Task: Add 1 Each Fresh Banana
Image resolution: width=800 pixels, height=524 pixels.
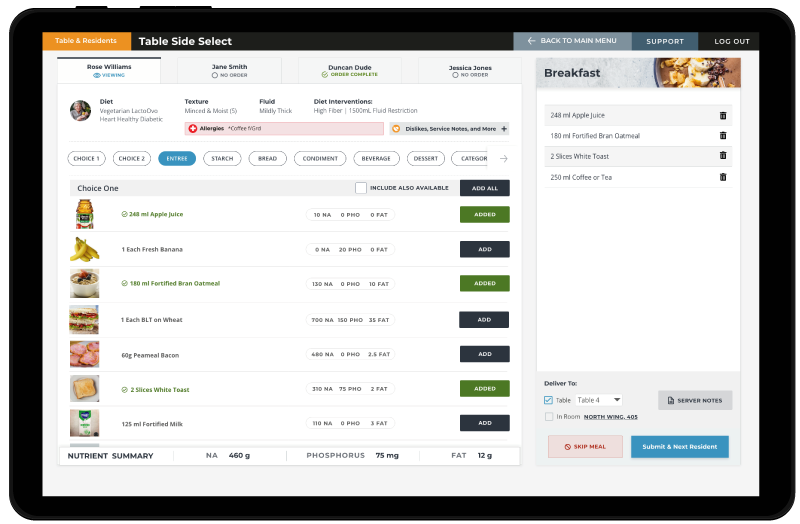Action: (484, 249)
